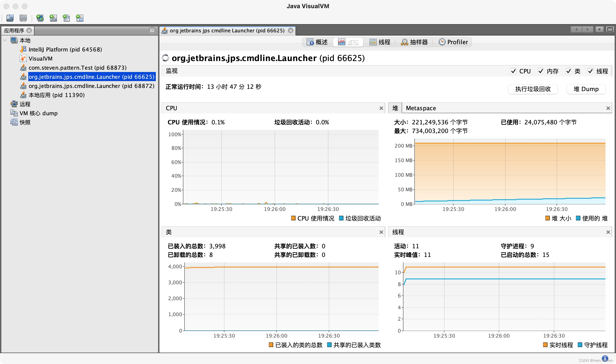The image size is (616, 364).
Task: Click orange CPU 使用情况 legend swatch
Action: coord(293,218)
